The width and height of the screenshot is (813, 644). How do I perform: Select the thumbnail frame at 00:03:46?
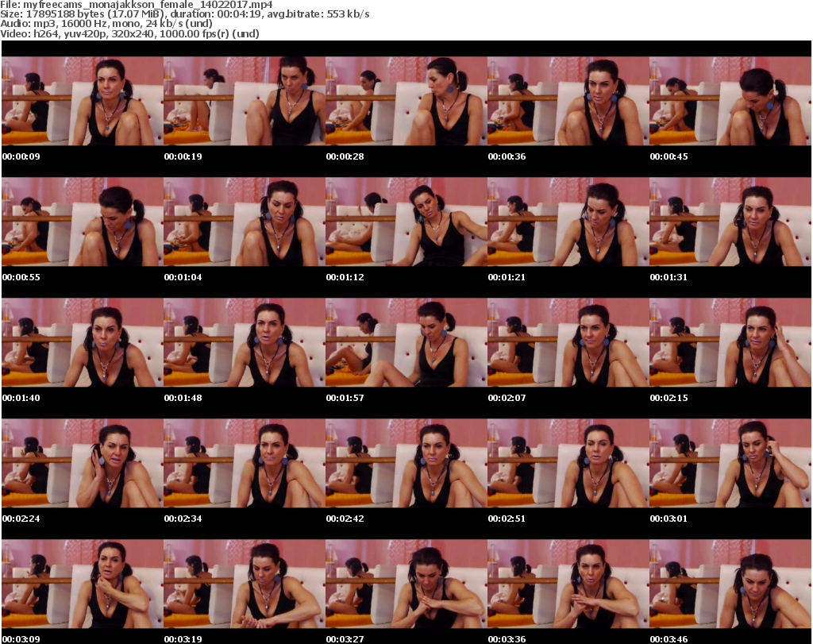click(x=730, y=584)
